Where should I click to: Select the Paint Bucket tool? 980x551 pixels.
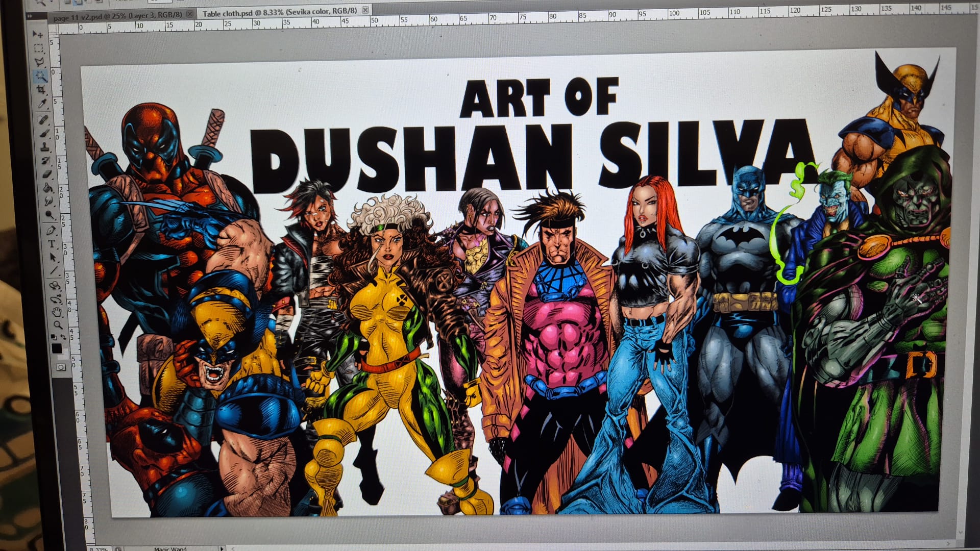(48, 188)
